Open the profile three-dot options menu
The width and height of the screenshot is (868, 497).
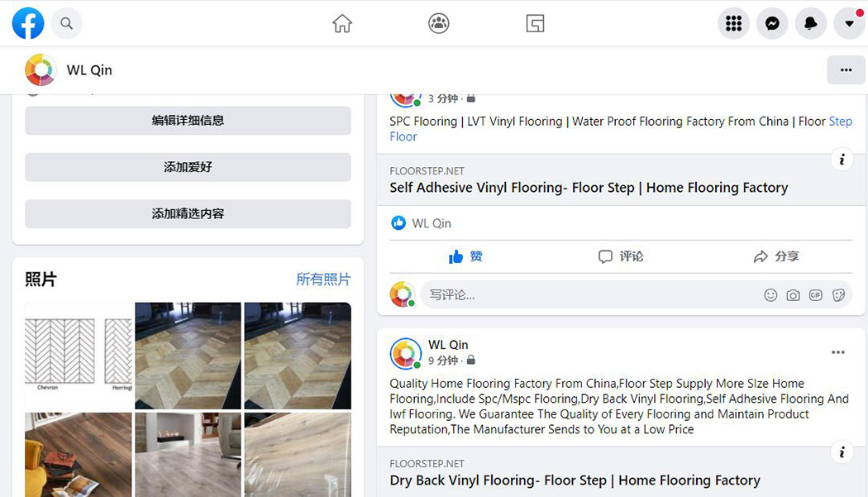pos(846,70)
